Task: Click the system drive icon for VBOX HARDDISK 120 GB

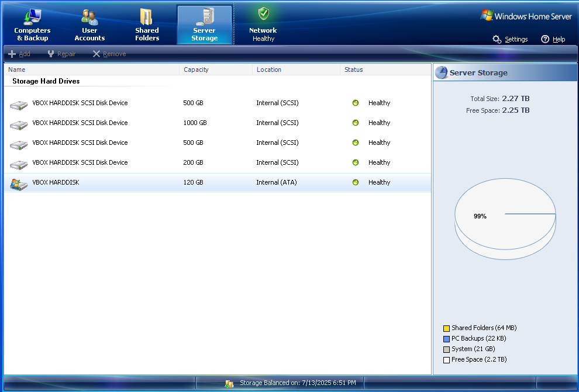Action: (x=19, y=184)
